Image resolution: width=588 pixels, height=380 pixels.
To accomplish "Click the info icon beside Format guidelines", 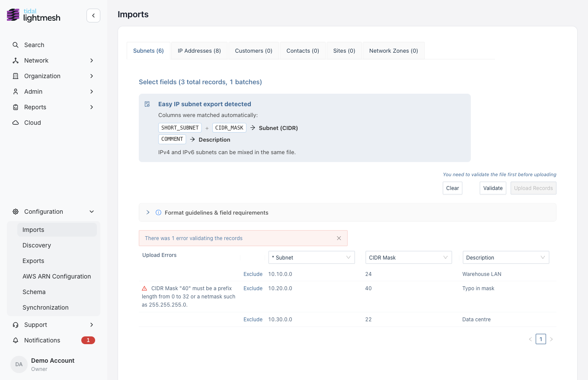I will click(x=158, y=212).
